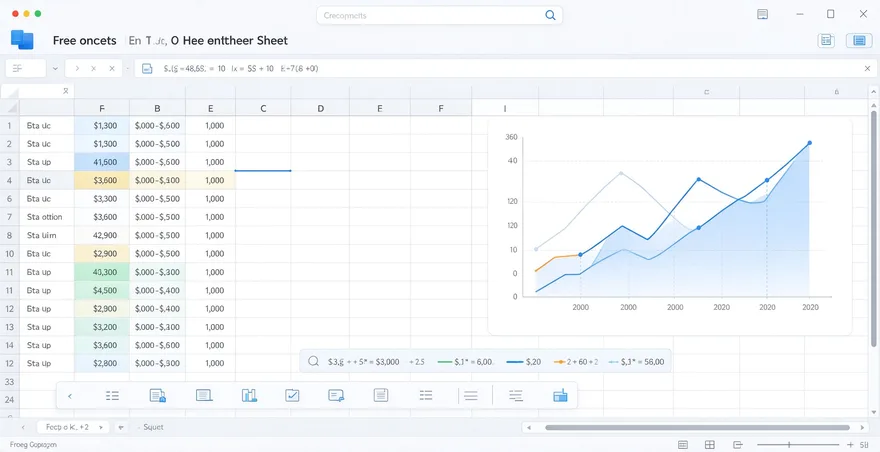This screenshot has width=880, height=452.
Task: Click the checkbox icon in the floating toolbar
Action: [x=292, y=396]
